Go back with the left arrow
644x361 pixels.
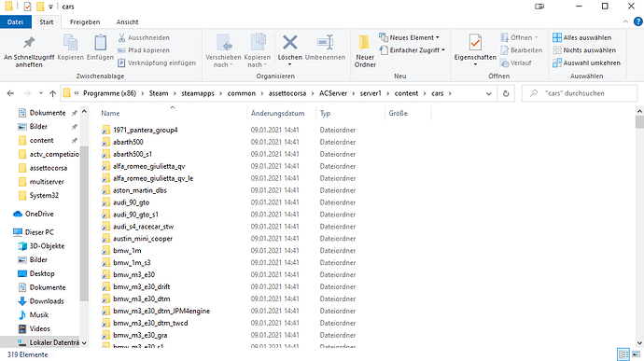[10, 93]
